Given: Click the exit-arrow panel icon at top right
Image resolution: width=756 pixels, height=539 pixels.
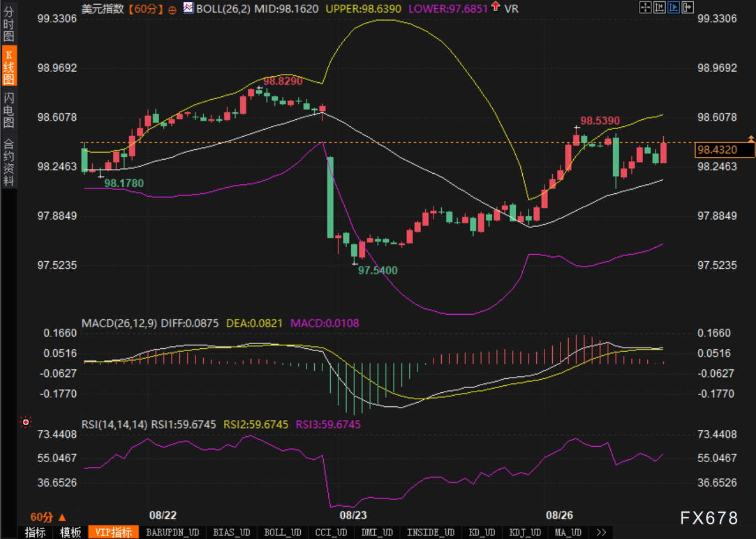Looking at the screenshot, I should pos(687,8).
